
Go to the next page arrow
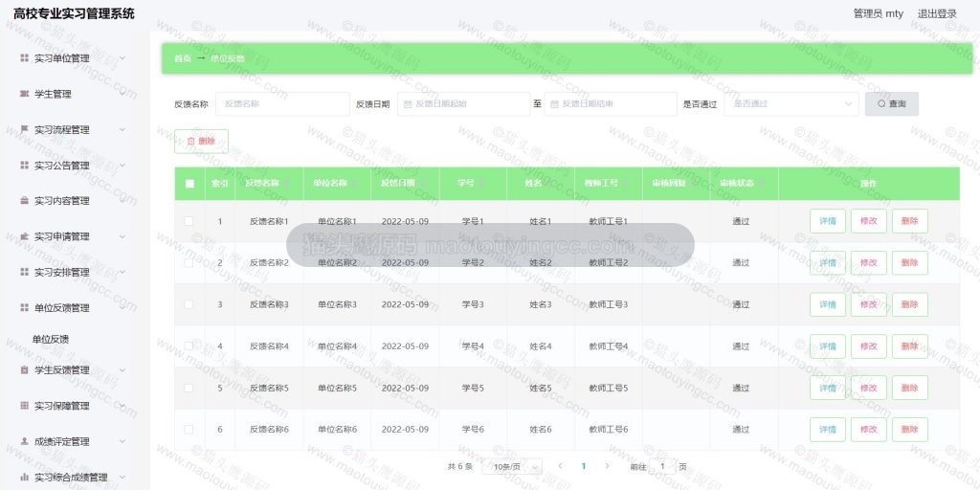(607, 466)
